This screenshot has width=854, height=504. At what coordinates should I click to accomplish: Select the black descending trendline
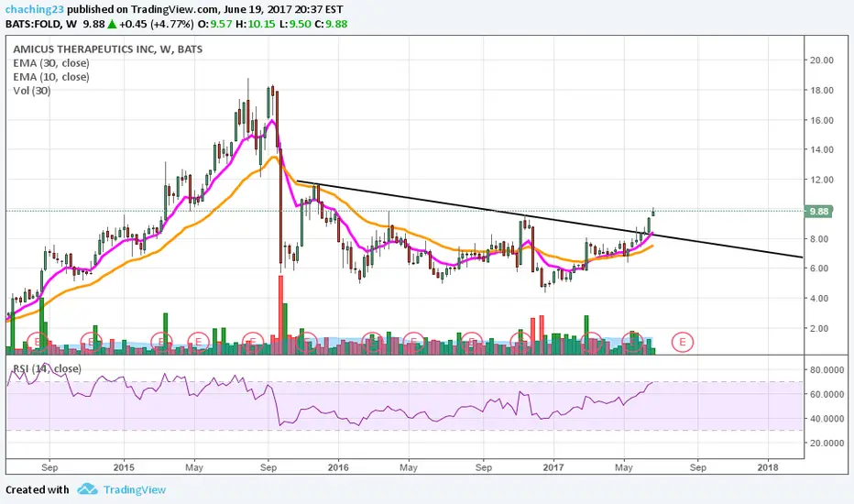[549, 218]
